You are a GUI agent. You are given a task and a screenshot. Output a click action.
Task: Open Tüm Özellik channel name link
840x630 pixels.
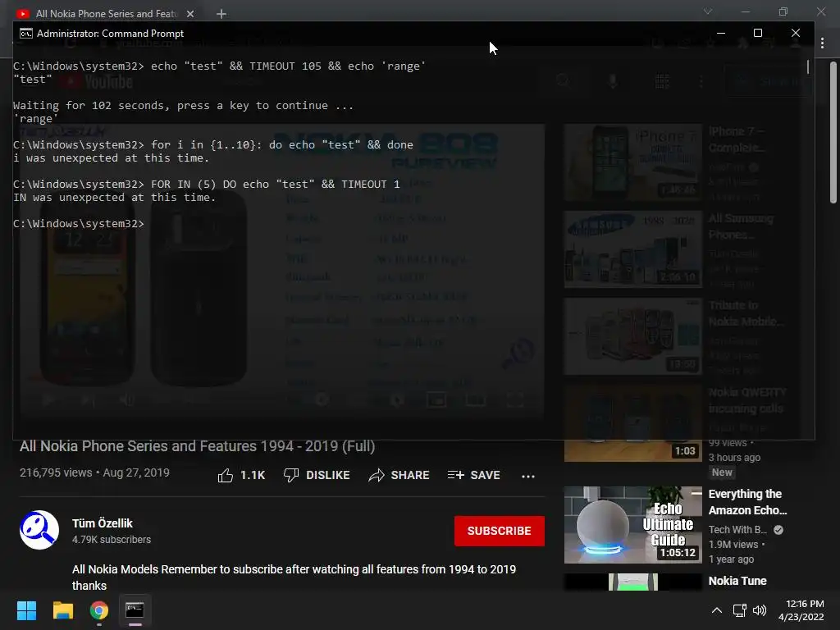(103, 523)
